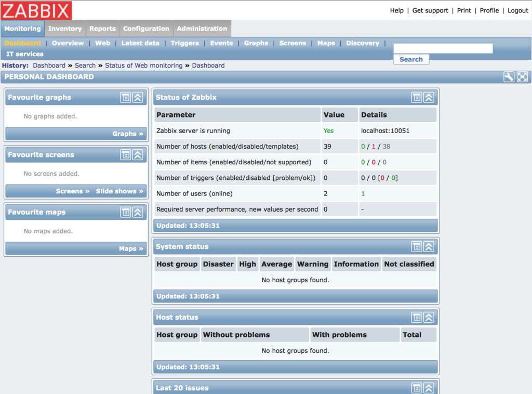Focus the search input field
The height and width of the screenshot is (394, 532).
click(443, 48)
